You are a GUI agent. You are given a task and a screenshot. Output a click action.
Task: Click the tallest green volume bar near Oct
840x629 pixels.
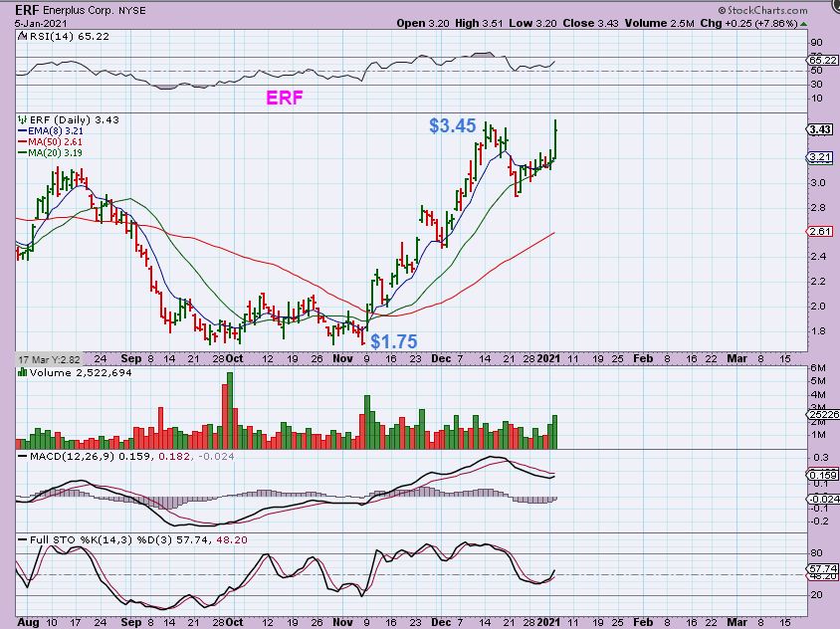point(230,410)
